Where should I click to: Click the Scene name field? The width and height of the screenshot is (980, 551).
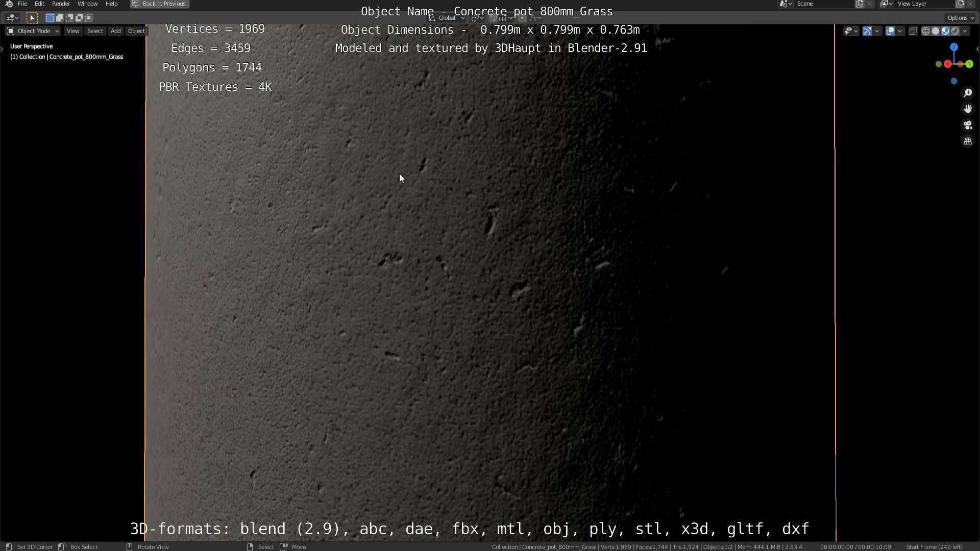coord(822,4)
